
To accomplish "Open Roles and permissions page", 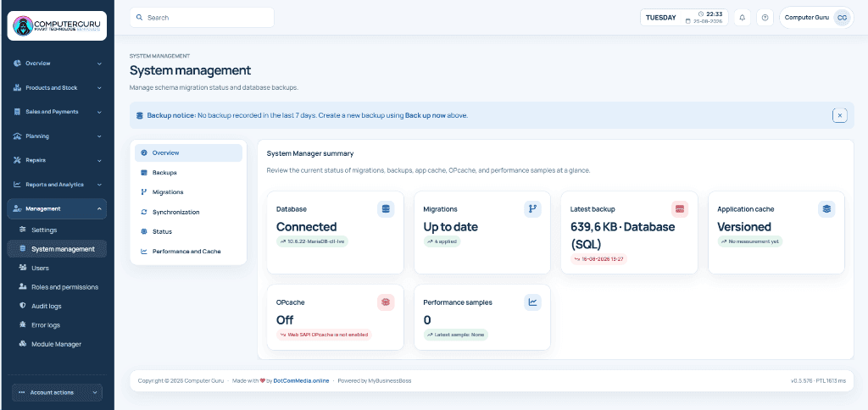I will click(x=57, y=286).
